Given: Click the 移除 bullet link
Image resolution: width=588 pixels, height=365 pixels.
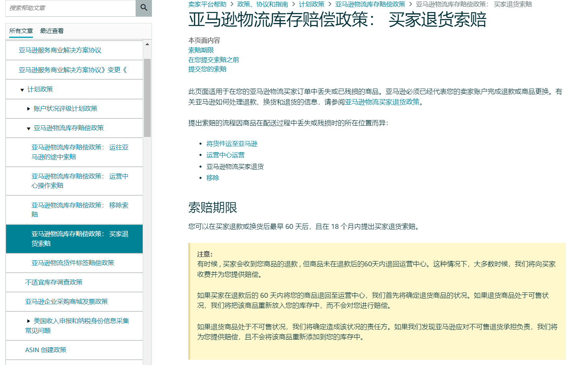Looking at the screenshot, I should point(212,177).
